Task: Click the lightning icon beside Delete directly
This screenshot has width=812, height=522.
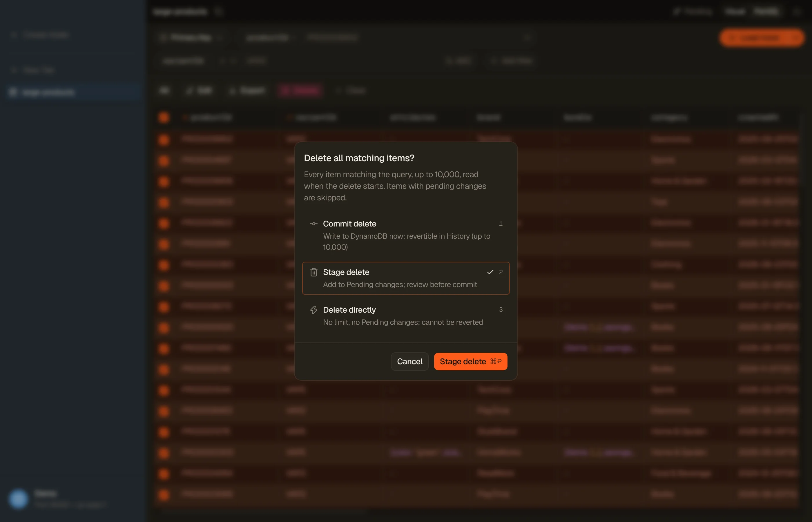Action: (x=313, y=309)
